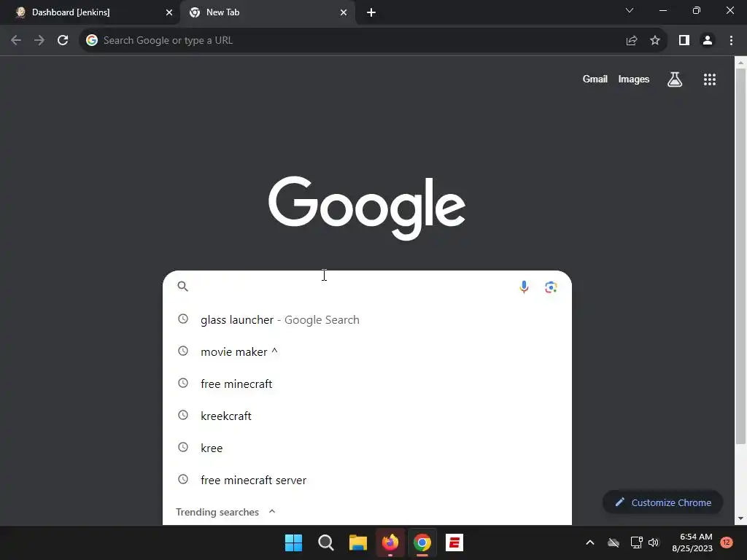Select the 'glass launcher' suggestion
Screen dimensions: 747x560
(367, 319)
